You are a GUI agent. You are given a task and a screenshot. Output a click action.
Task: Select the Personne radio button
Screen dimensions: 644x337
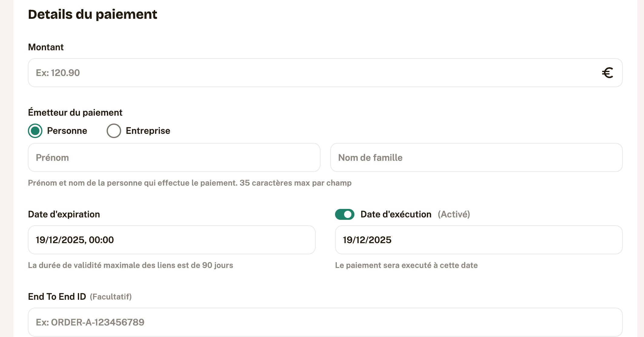[35, 131]
